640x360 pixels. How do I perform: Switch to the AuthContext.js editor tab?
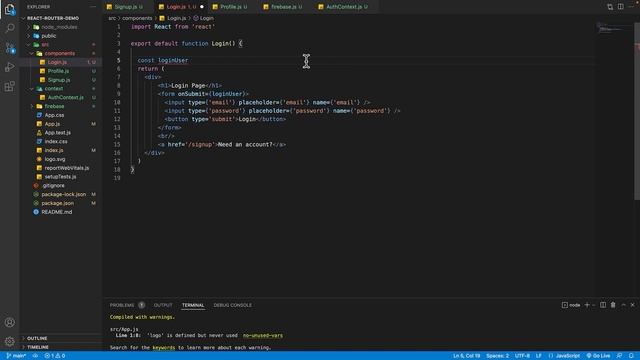pos(347,7)
